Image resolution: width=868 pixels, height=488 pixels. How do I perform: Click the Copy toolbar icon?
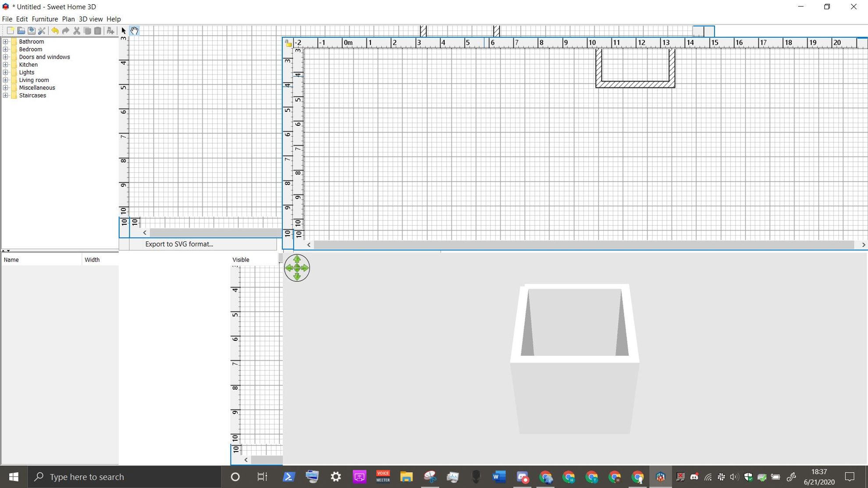[87, 31]
